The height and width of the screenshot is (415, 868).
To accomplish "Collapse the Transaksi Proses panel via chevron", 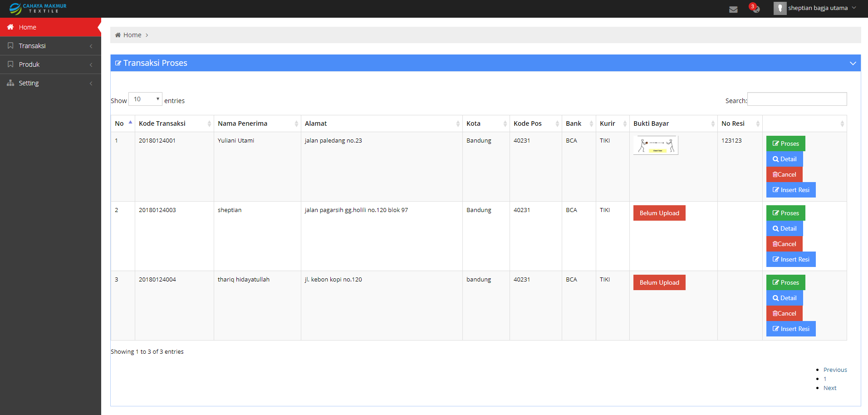I will 853,63.
